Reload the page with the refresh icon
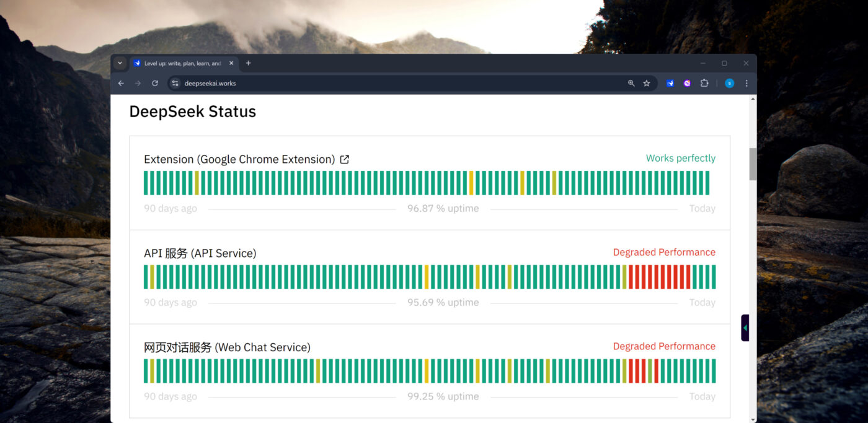Screen dimensions: 868x423 point(155,83)
